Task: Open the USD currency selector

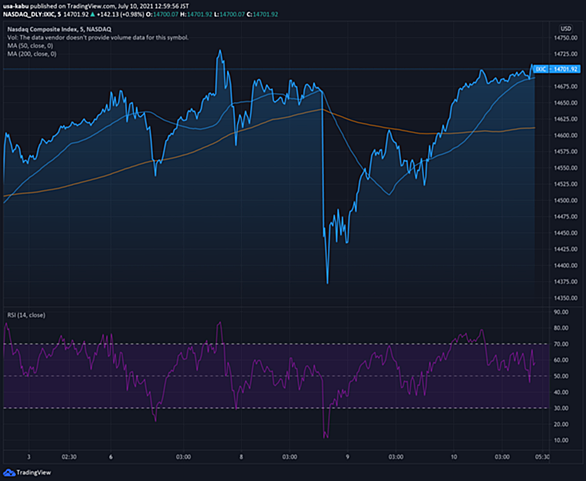Action: [x=566, y=29]
